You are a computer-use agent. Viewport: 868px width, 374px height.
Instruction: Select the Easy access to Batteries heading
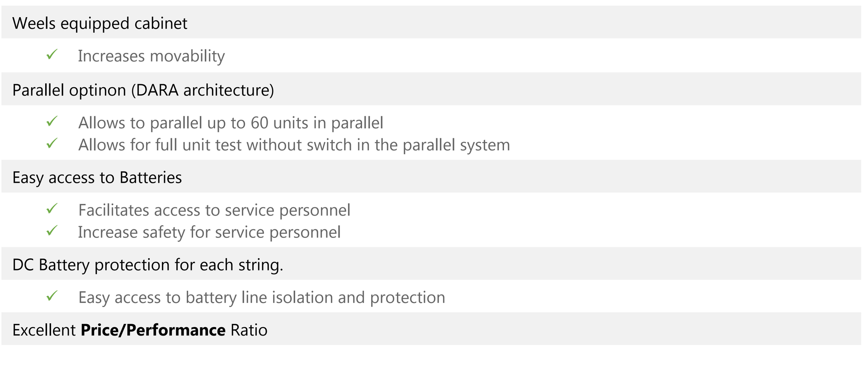click(97, 177)
